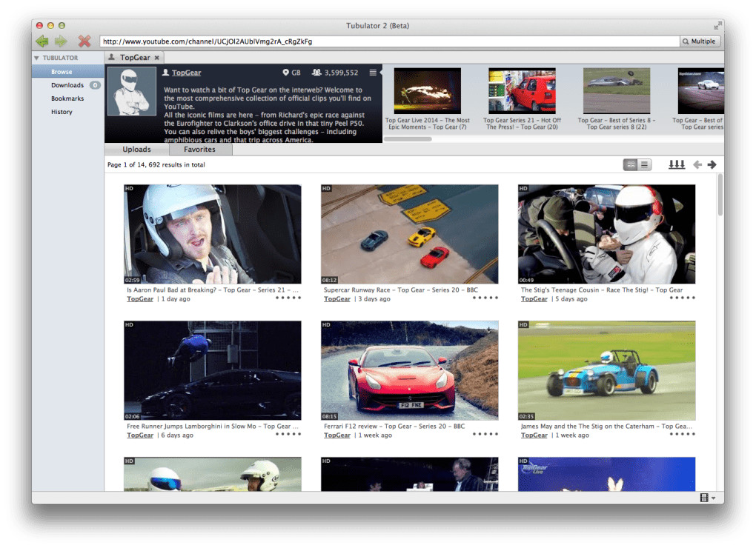756x548 pixels.
Task: Click the Supercar Runway Race title text
Action: [x=401, y=290]
